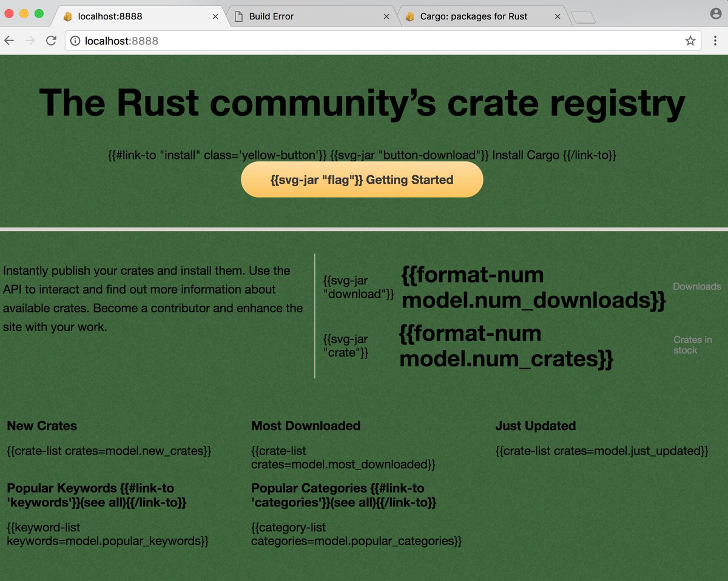This screenshot has width=728, height=581.
Task: Click the address bar showing localhost:8888
Action: click(382, 41)
